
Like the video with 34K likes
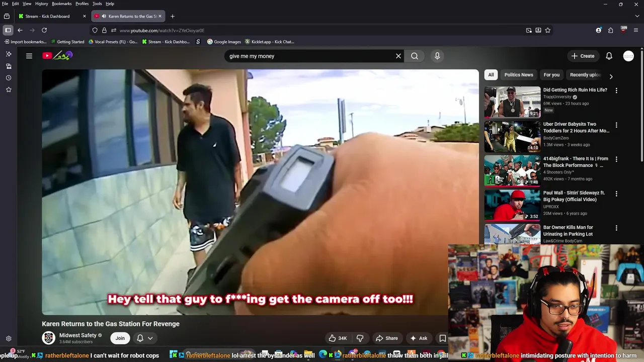pyautogui.click(x=338, y=338)
